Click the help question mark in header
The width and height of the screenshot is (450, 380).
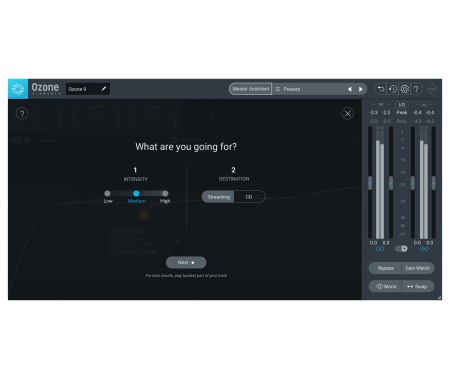tap(416, 89)
